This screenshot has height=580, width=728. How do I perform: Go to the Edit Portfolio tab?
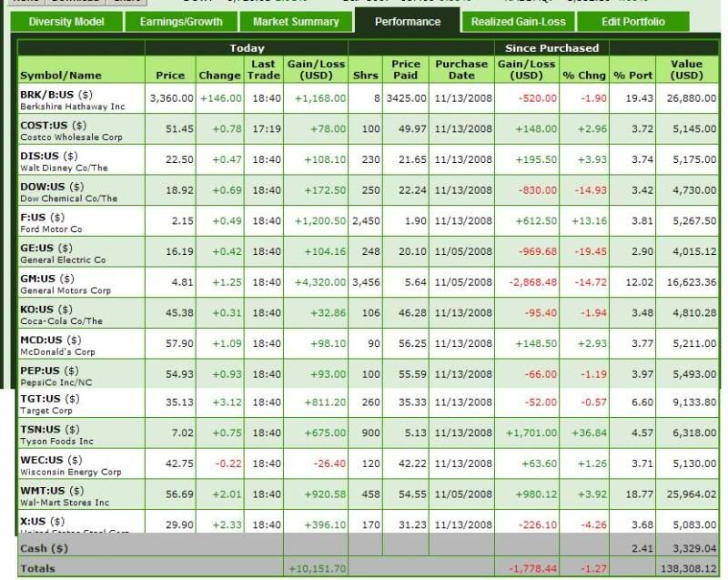tap(633, 21)
